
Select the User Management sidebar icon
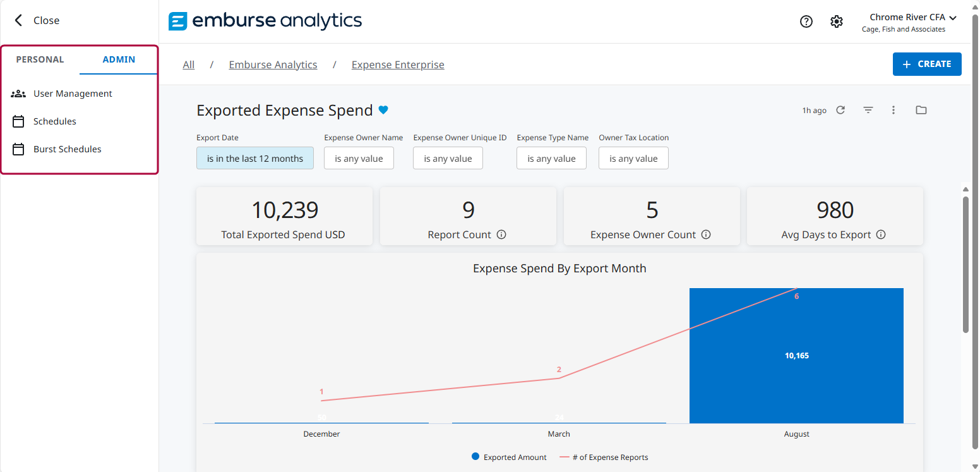18,93
